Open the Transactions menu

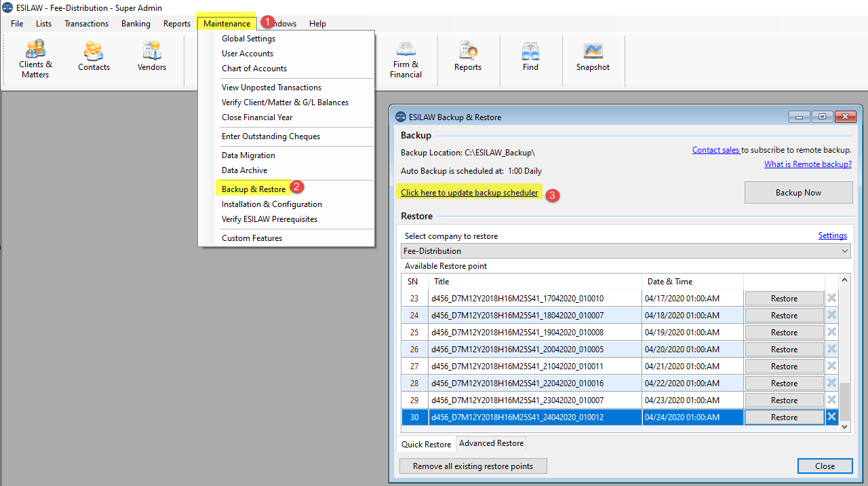pyautogui.click(x=86, y=23)
